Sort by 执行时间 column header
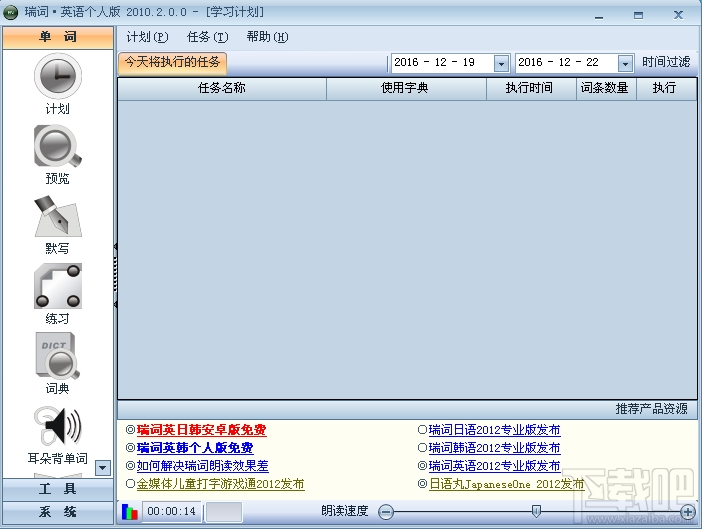The width and height of the screenshot is (702, 529). 531,88
